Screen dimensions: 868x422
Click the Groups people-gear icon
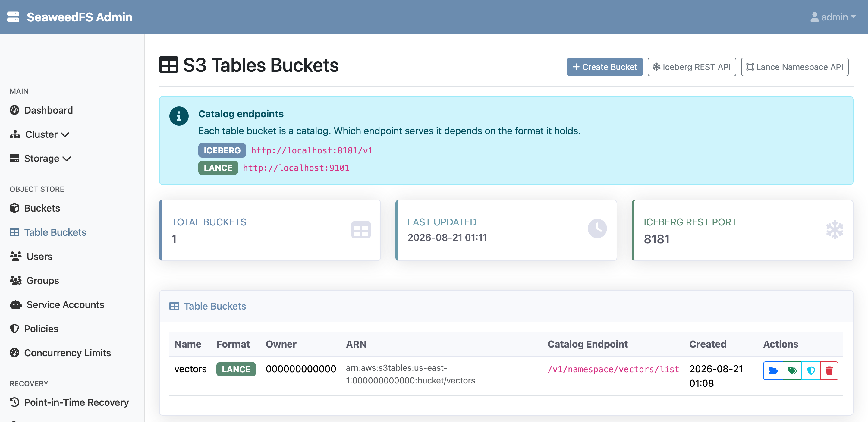[15, 280]
